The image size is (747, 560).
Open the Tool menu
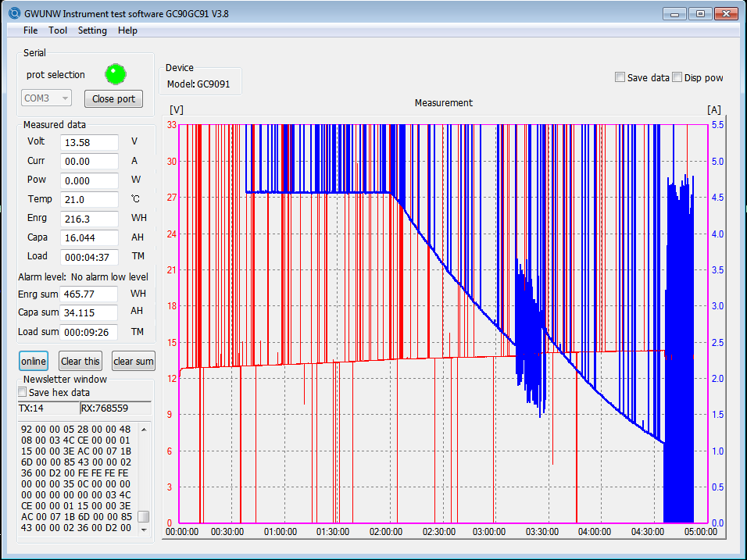(58, 30)
